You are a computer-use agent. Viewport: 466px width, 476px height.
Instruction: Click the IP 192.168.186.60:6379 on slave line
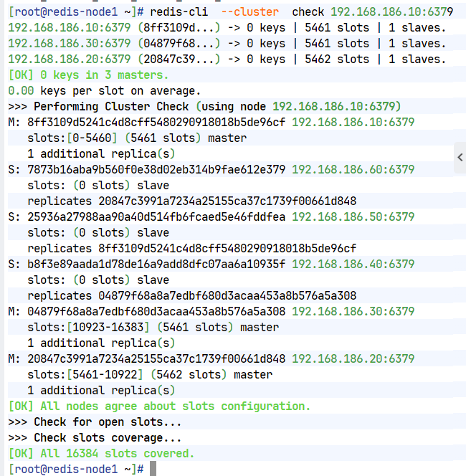(x=353, y=170)
